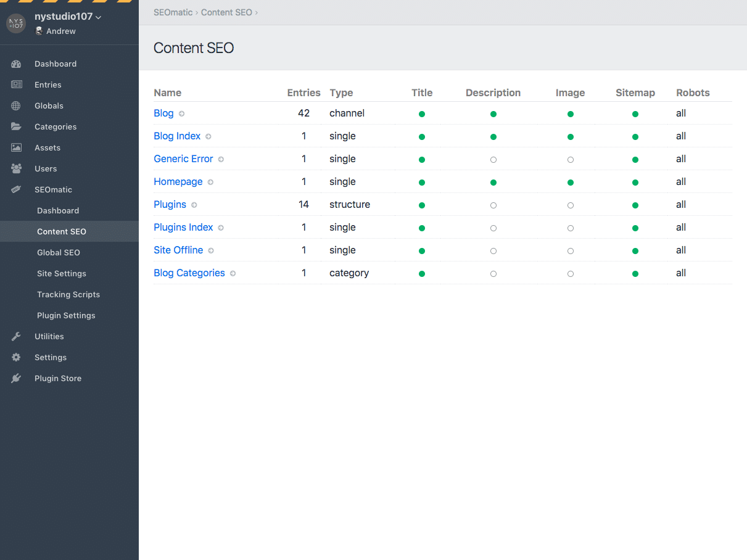Click the empty Description circle for Generic Error
Image resolution: width=747 pixels, height=560 pixels.
(x=493, y=160)
